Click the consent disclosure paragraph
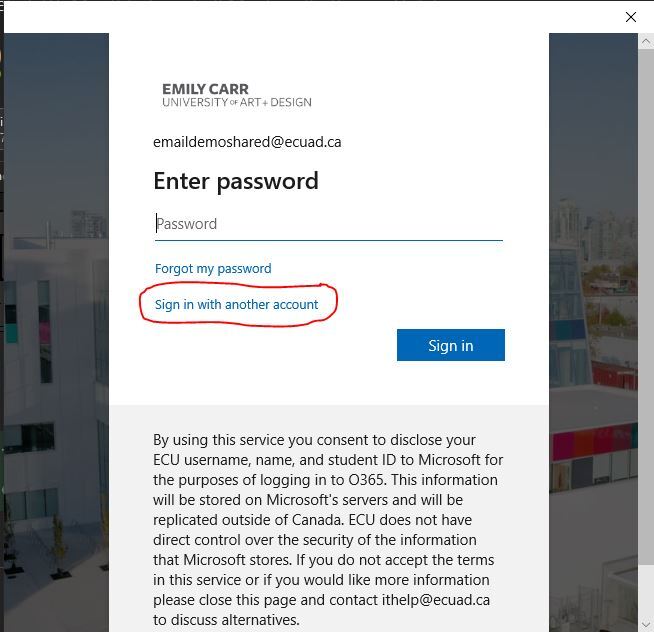 click(x=328, y=529)
